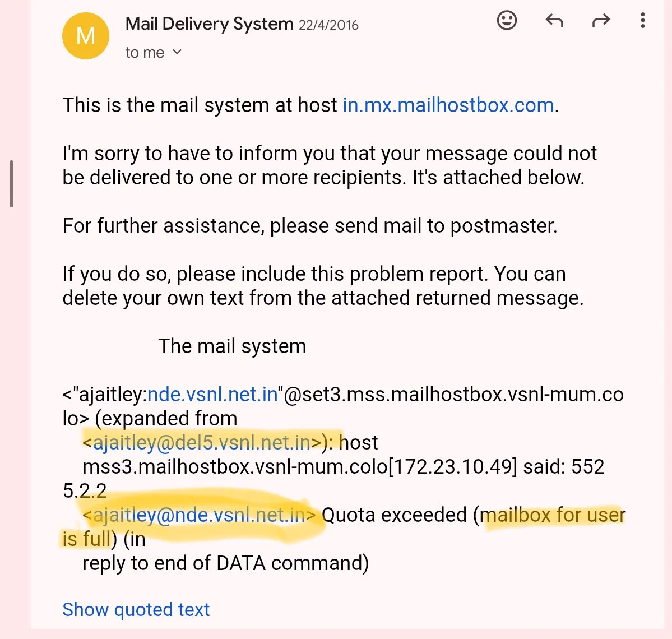
Task: Forward the email using the right arrow icon
Action: (601, 20)
